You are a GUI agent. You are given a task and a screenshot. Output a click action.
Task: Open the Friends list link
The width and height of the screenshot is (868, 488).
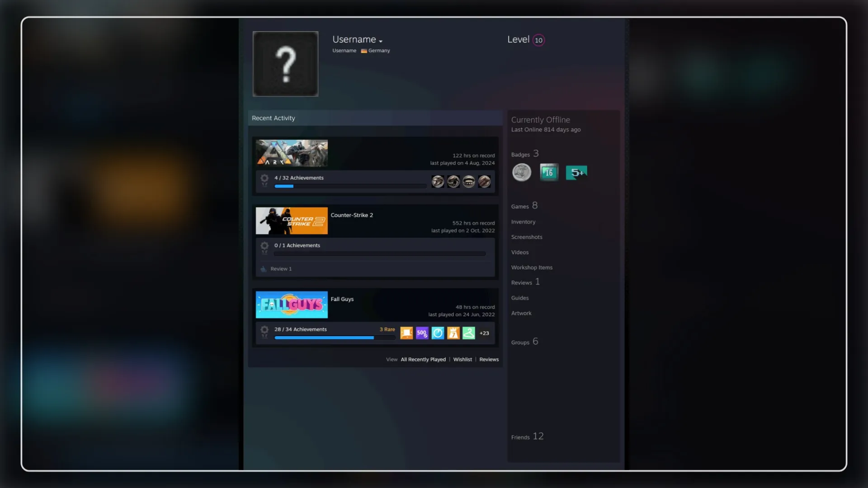tap(527, 437)
